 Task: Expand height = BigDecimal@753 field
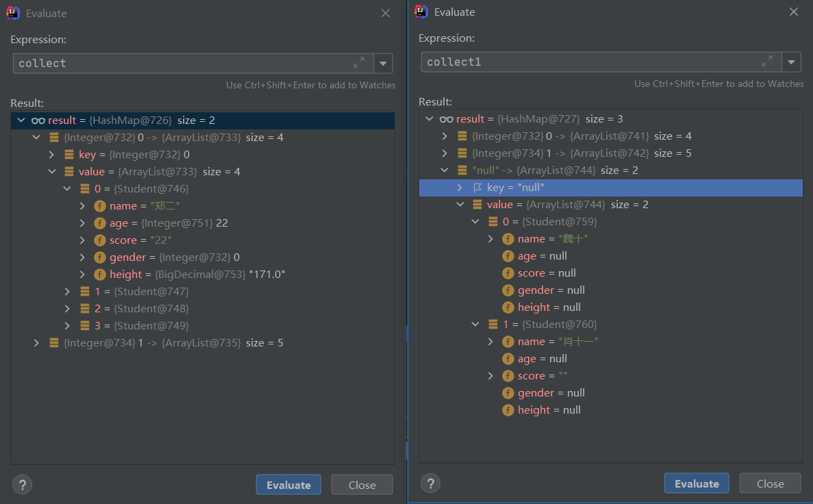tap(82, 275)
